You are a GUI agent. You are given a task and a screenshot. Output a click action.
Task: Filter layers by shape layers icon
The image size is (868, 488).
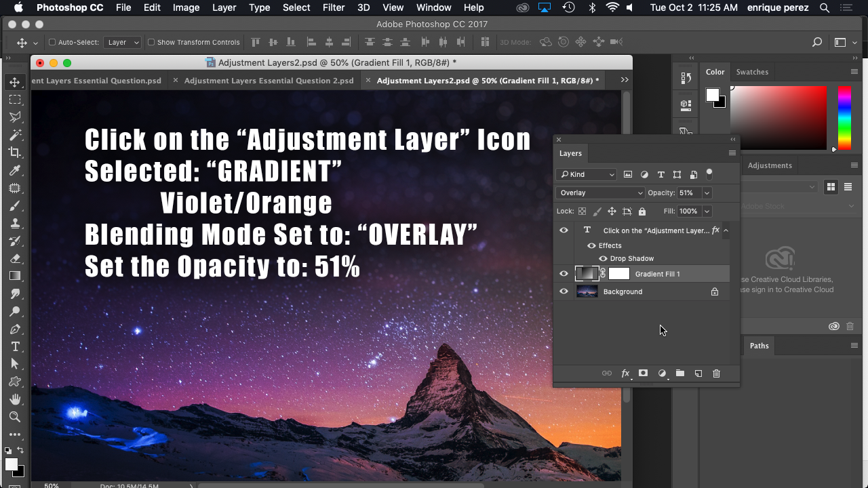(x=677, y=174)
